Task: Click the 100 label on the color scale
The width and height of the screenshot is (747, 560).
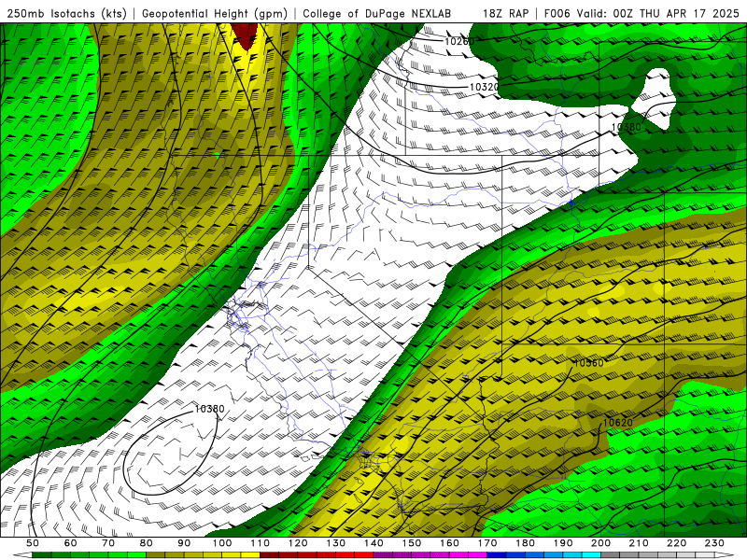Action: click(222, 543)
